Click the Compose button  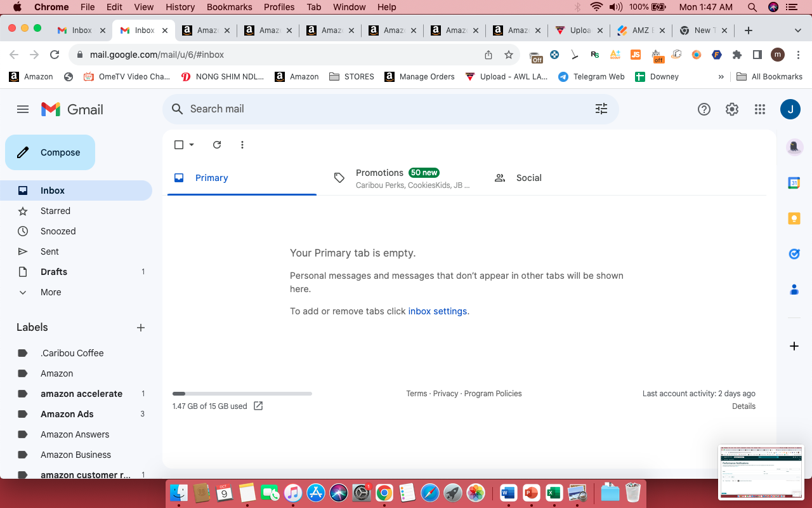click(x=50, y=152)
